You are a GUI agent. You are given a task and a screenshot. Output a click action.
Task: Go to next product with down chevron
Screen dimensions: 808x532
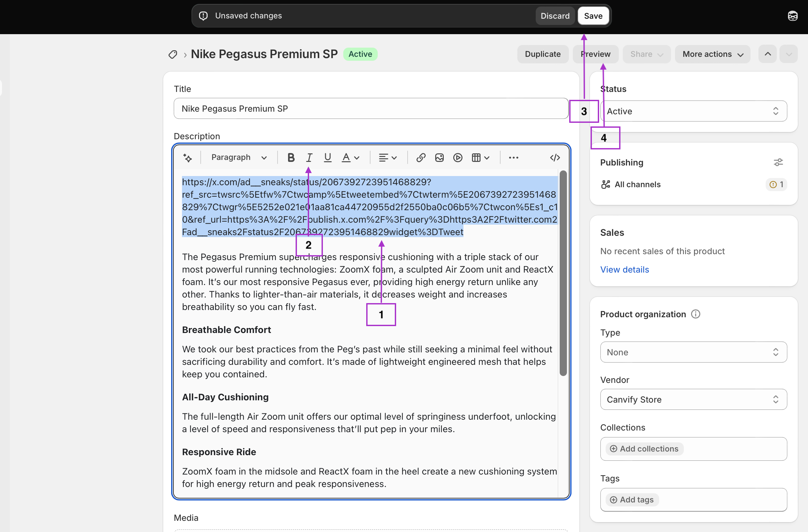788,54
